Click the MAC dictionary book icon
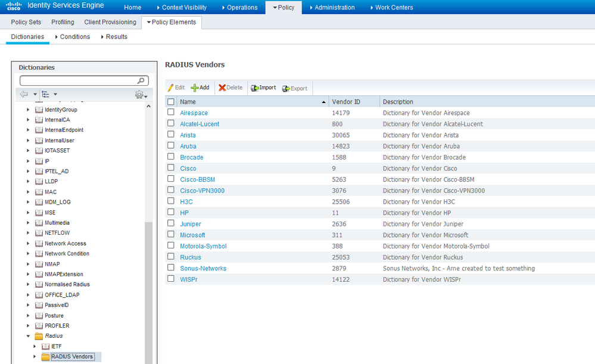Screen dimensions: 595x364 click(39, 192)
